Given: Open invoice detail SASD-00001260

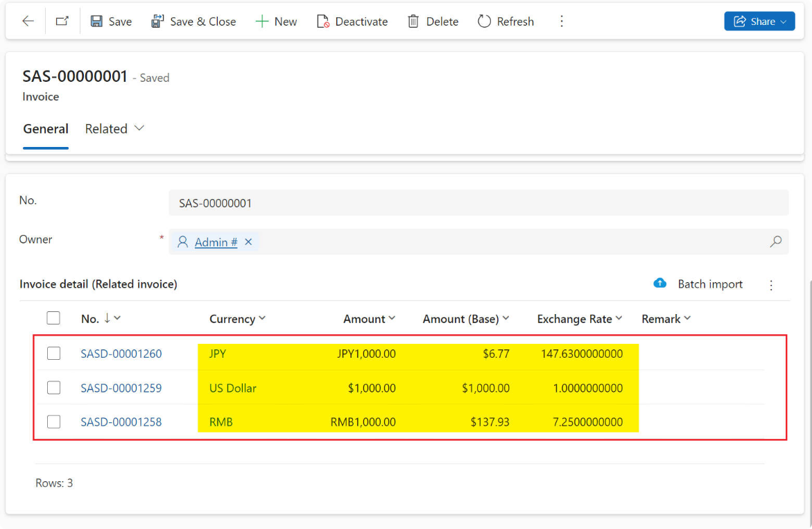Looking at the screenshot, I should coord(121,354).
